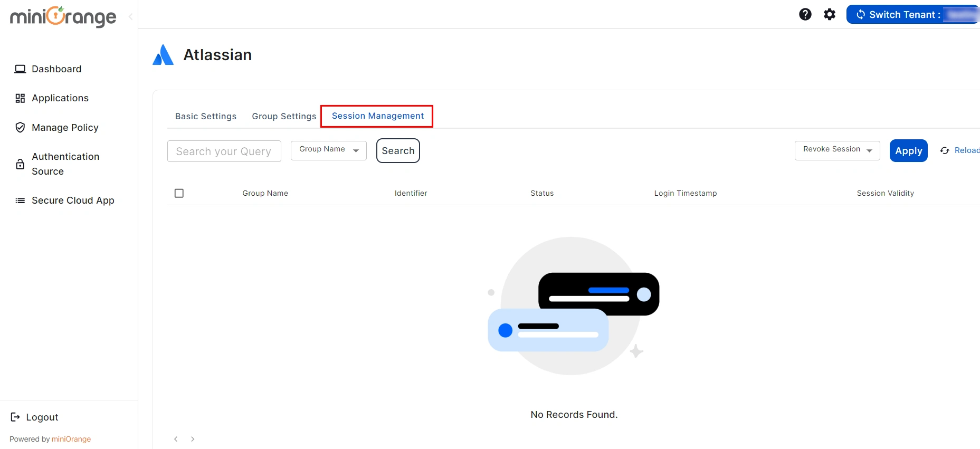Switch to Group Settings tab
The width and height of the screenshot is (980, 449).
[284, 116]
